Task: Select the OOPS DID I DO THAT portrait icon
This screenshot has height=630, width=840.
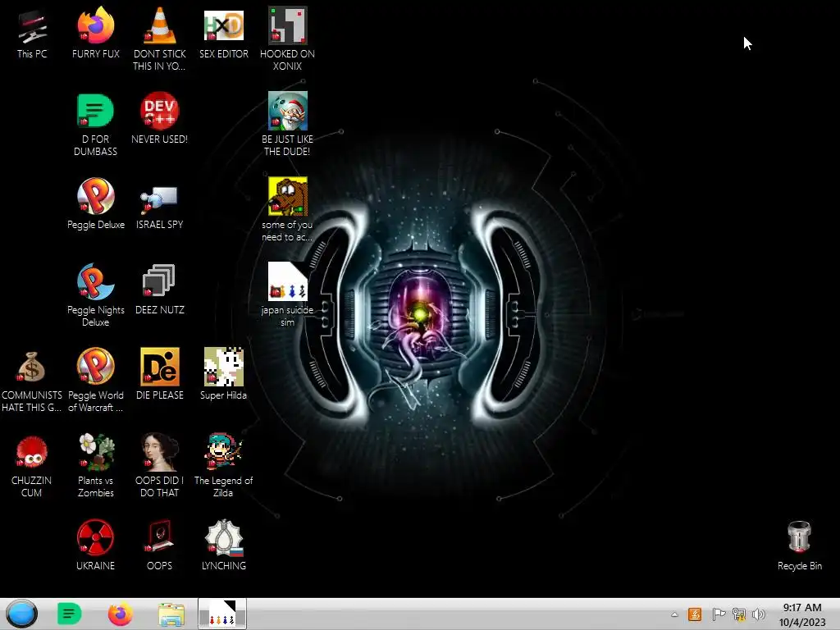Action: point(160,466)
